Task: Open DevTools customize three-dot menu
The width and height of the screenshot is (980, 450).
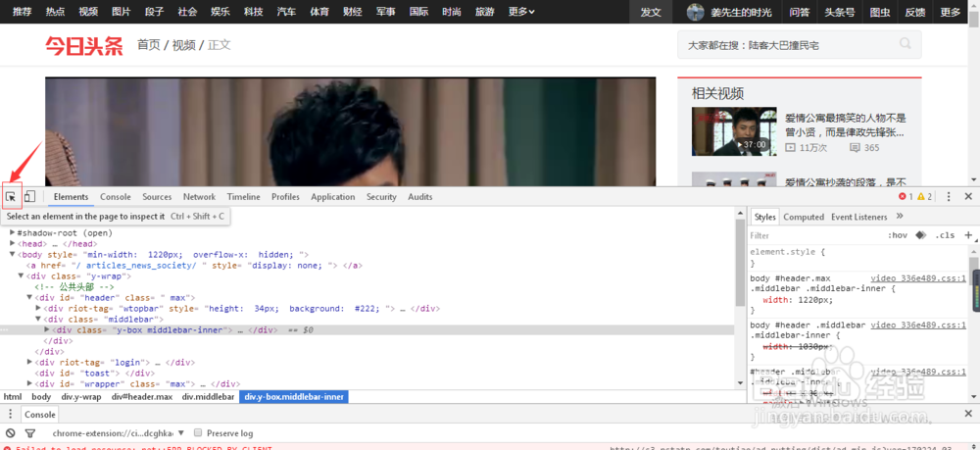Action: [949, 197]
